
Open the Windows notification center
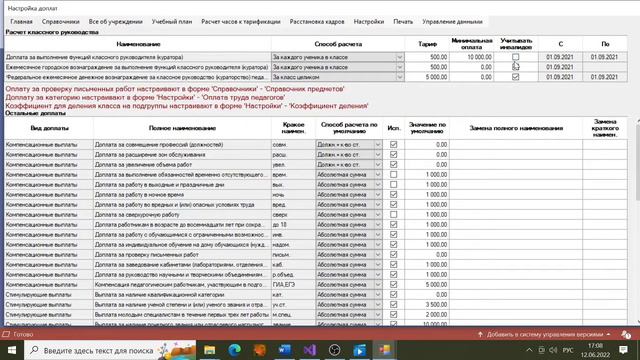pyautogui.click(x=623, y=350)
